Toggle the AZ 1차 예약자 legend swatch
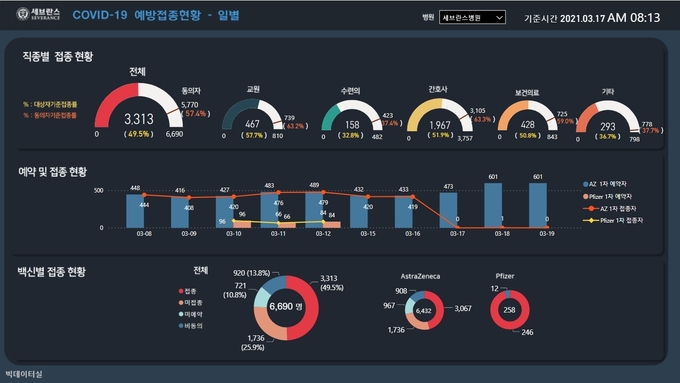The height and width of the screenshot is (383, 680). click(586, 184)
